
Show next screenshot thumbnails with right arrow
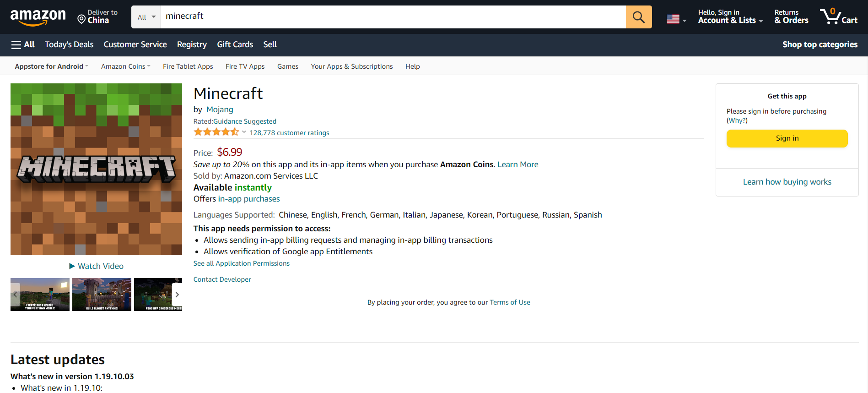(177, 295)
